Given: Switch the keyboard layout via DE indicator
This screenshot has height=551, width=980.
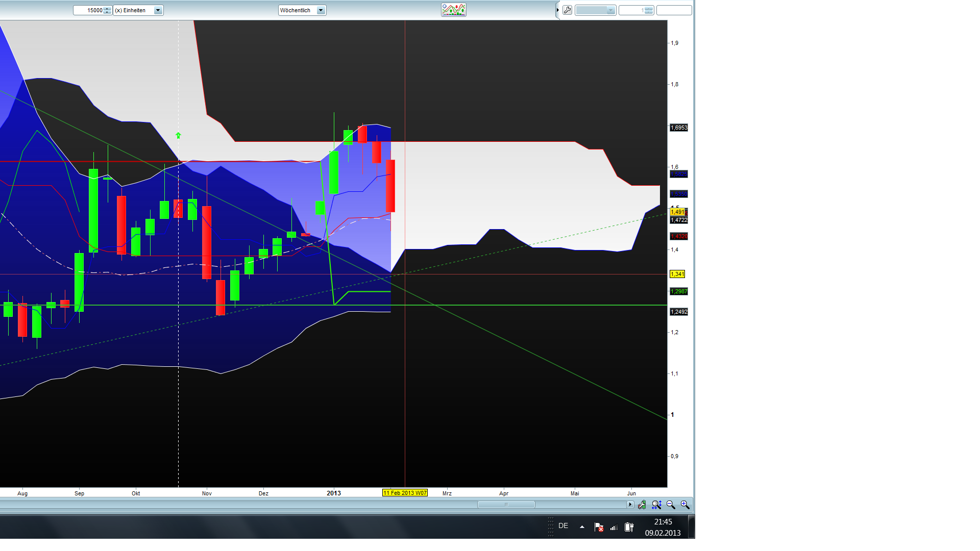Looking at the screenshot, I should click(563, 526).
